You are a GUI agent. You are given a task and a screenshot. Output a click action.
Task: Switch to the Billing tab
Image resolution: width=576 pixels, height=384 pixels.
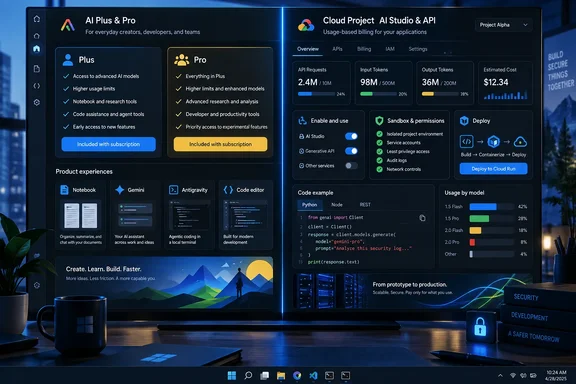coord(364,49)
